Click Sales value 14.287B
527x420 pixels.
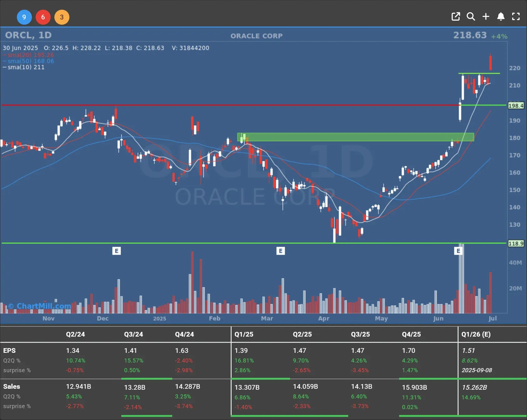188,387
